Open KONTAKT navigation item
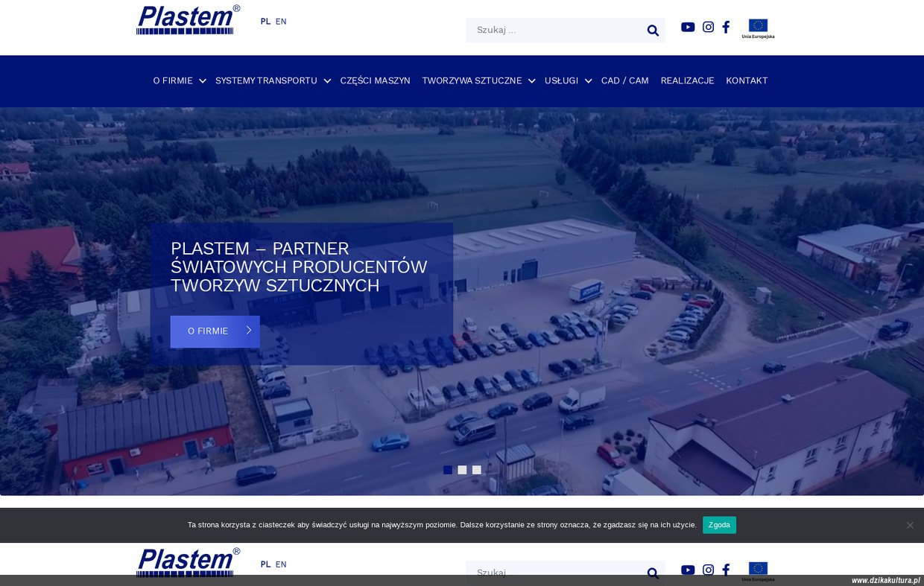This screenshot has height=586, width=924. point(747,80)
